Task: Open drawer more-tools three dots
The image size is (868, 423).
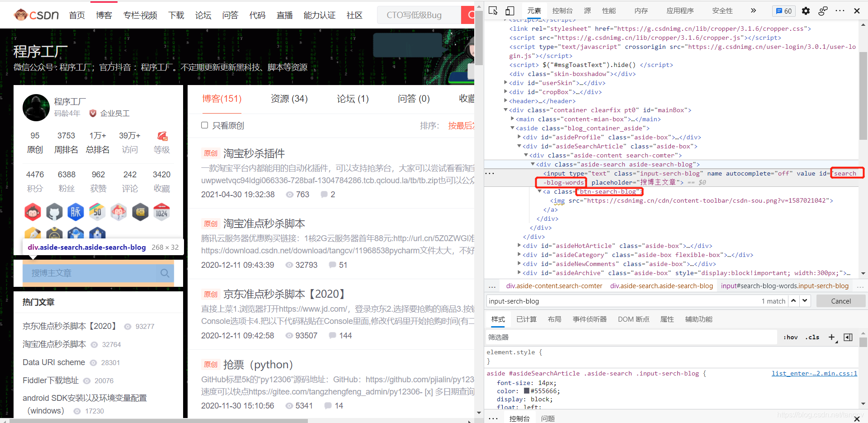Action: (493, 418)
